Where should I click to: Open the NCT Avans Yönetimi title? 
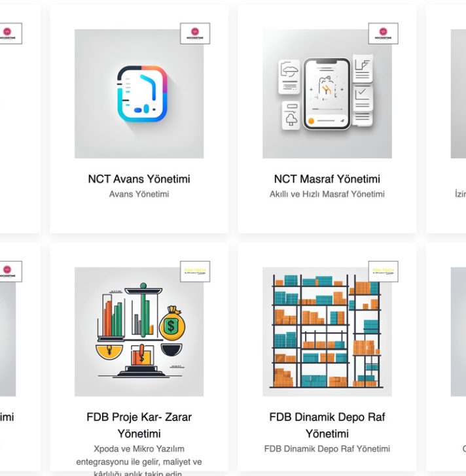(x=139, y=178)
